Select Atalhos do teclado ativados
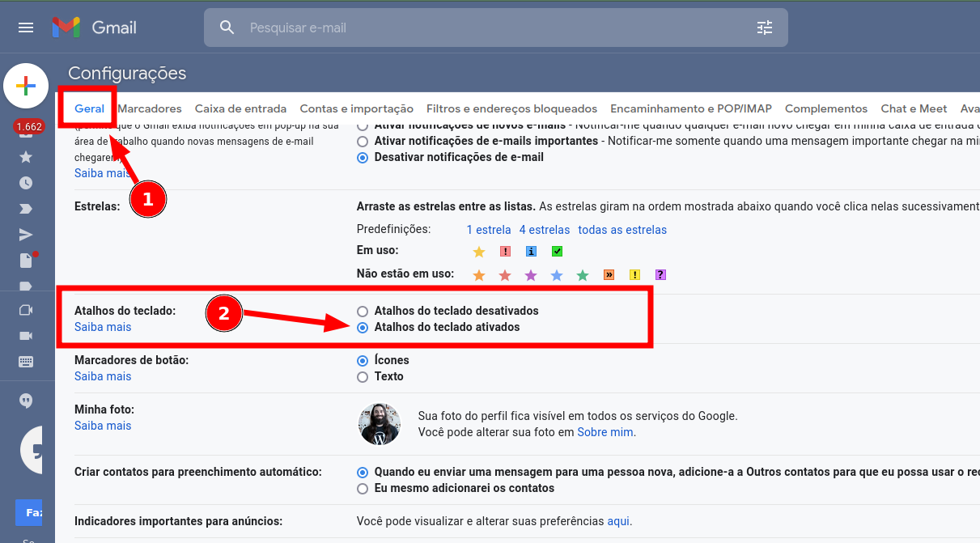 363,327
